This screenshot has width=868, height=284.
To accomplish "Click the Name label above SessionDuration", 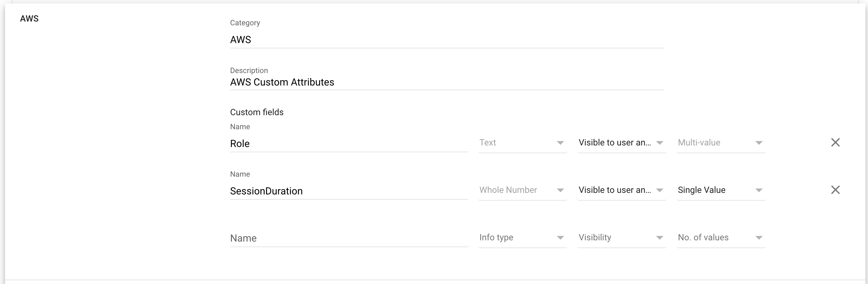I will (x=240, y=174).
